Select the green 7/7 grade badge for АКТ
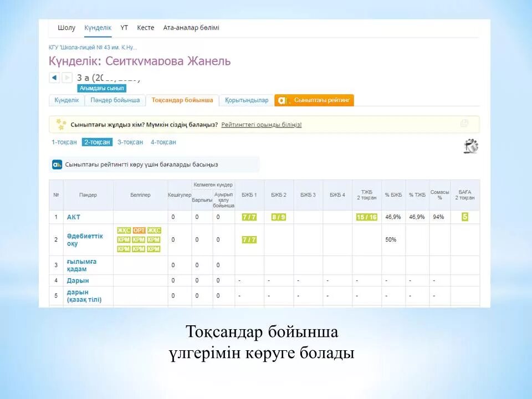The image size is (532, 399). [x=248, y=217]
